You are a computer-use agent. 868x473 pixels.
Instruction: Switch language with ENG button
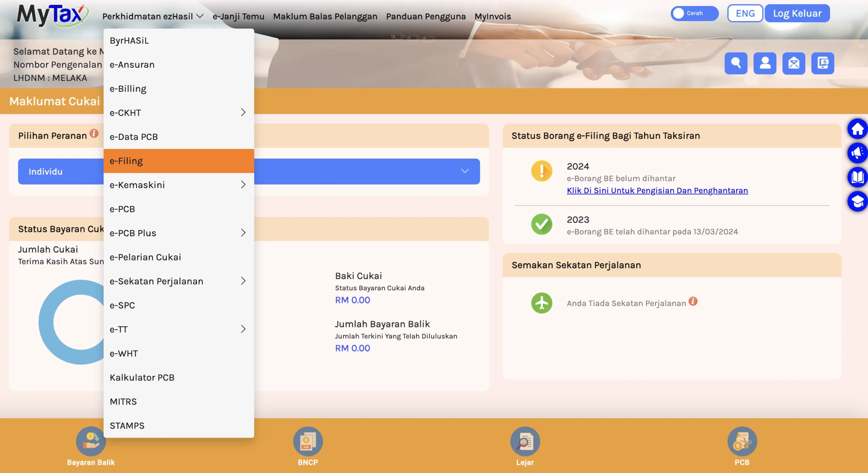pyautogui.click(x=745, y=14)
